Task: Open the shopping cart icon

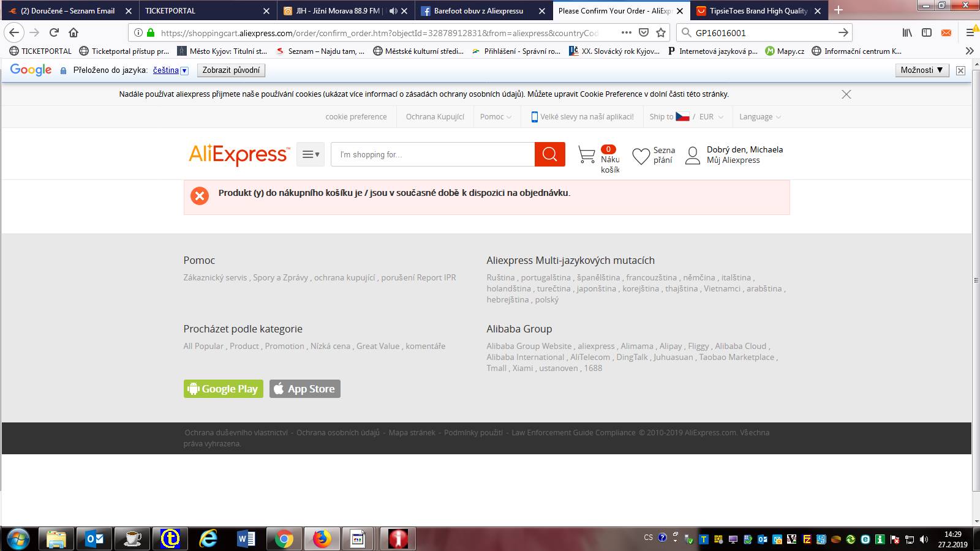Action: tap(586, 156)
